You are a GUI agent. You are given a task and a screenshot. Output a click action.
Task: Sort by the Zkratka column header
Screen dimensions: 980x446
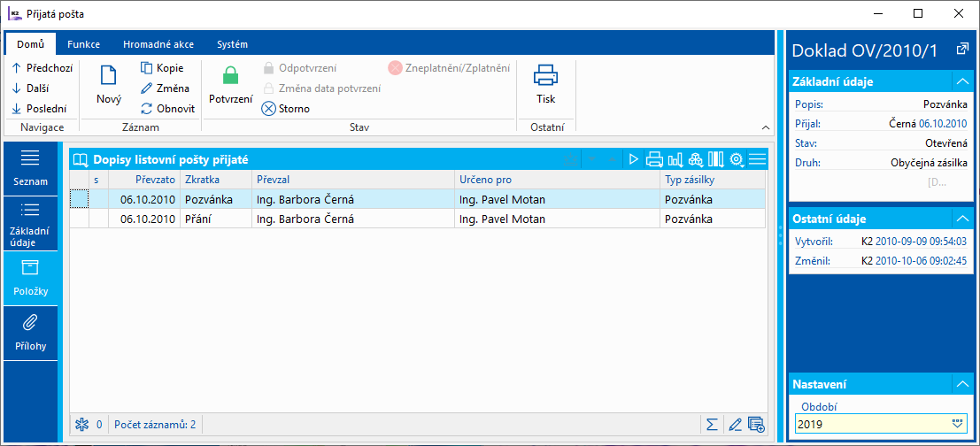tap(216, 180)
